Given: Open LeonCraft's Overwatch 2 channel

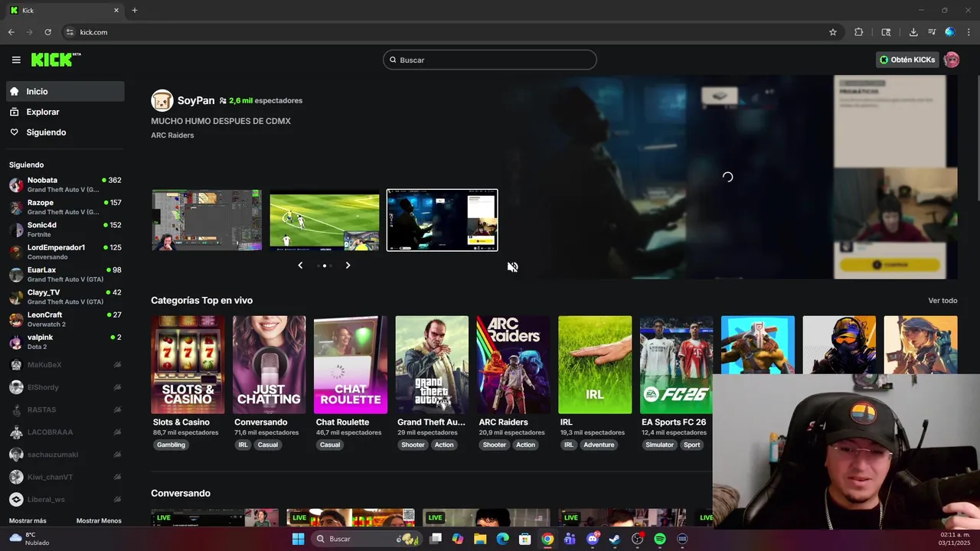Looking at the screenshot, I should 65,319.
